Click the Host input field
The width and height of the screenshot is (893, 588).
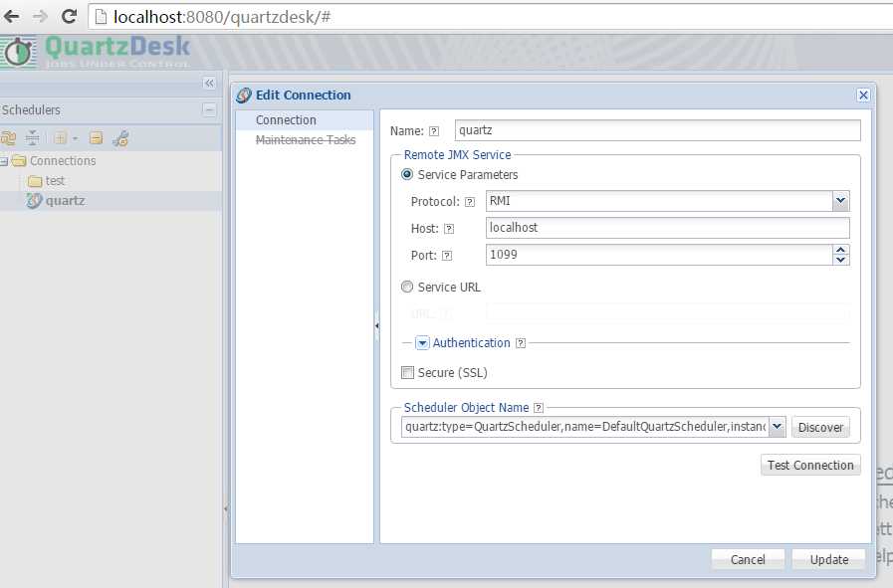pyautogui.click(x=667, y=228)
